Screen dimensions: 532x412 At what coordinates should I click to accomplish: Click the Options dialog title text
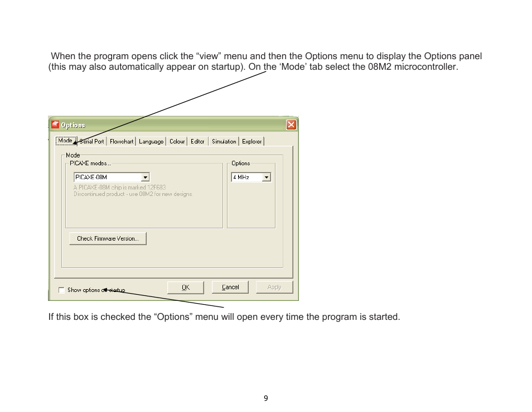pos(73,125)
